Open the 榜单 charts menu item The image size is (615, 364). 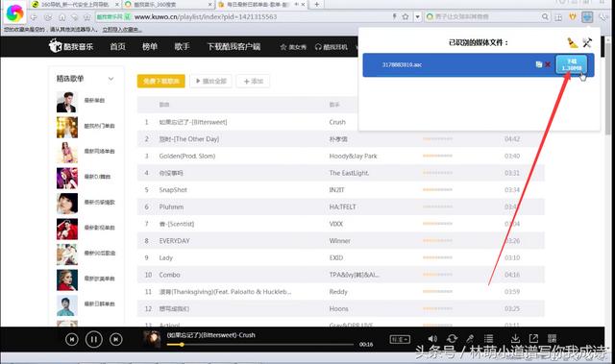tap(150, 47)
